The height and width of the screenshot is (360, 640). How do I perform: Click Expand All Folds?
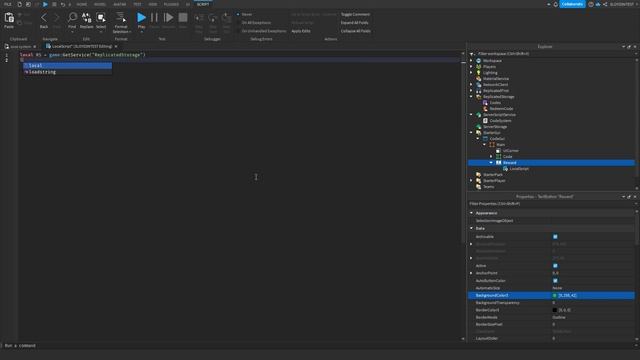click(354, 23)
